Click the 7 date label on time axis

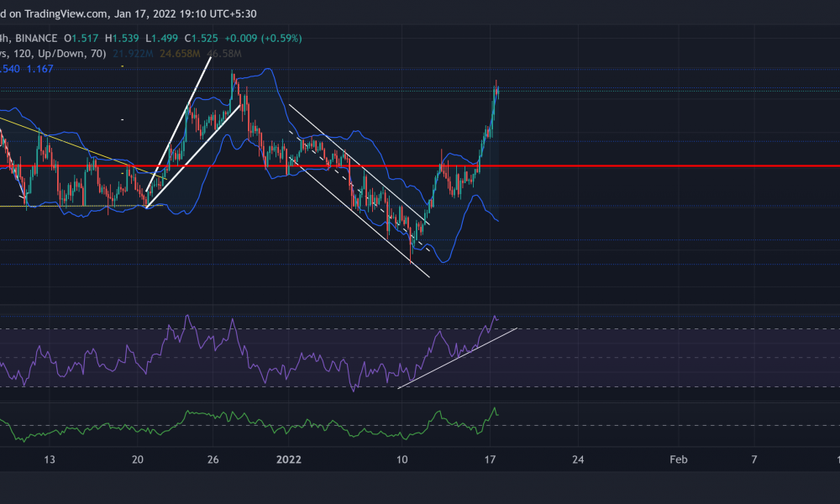click(754, 459)
